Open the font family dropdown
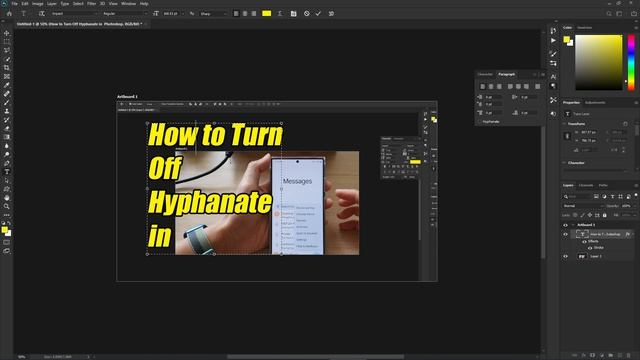The image size is (640, 360). click(74, 13)
